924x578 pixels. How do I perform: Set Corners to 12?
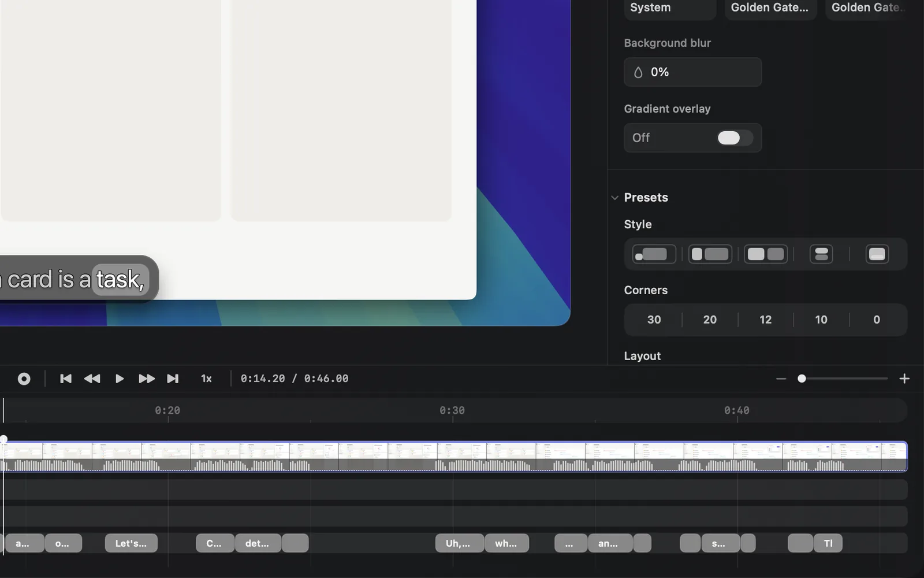pos(766,320)
